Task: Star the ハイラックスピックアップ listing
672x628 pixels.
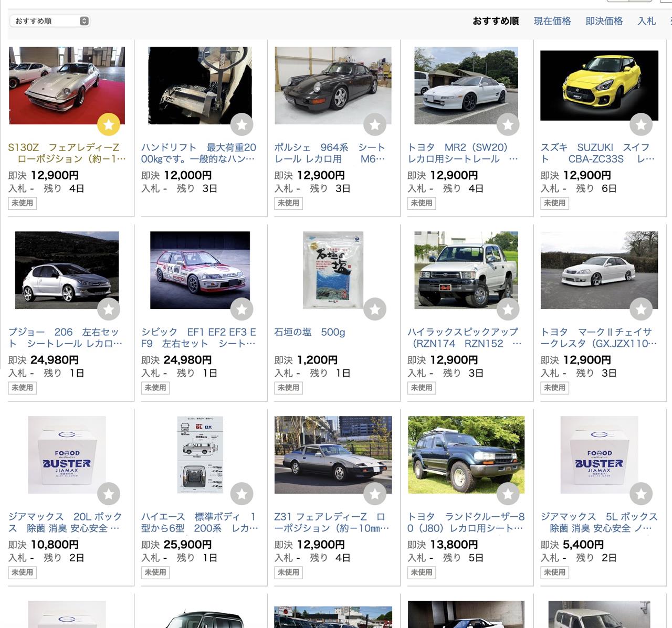Action: pos(508,309)
